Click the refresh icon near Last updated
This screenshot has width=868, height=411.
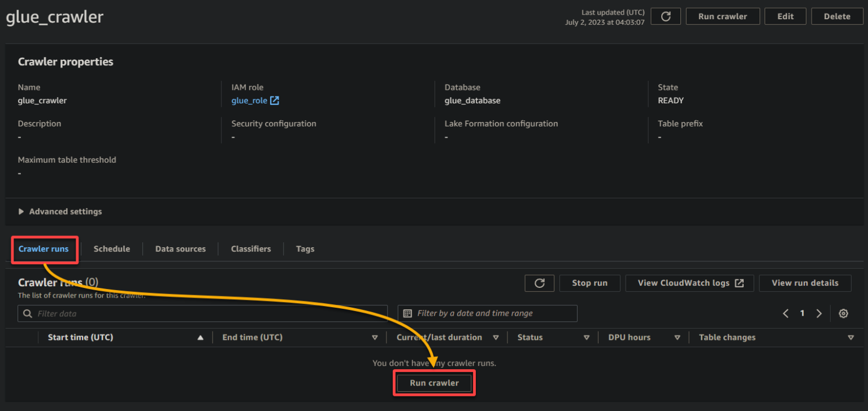click(x=665, y=16)
